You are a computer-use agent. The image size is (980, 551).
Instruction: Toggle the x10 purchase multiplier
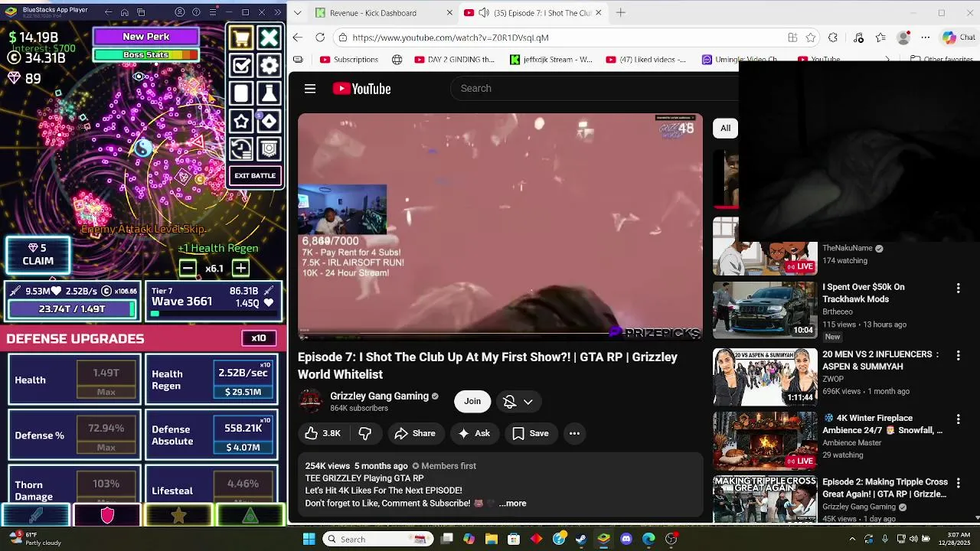pos(259,338)
